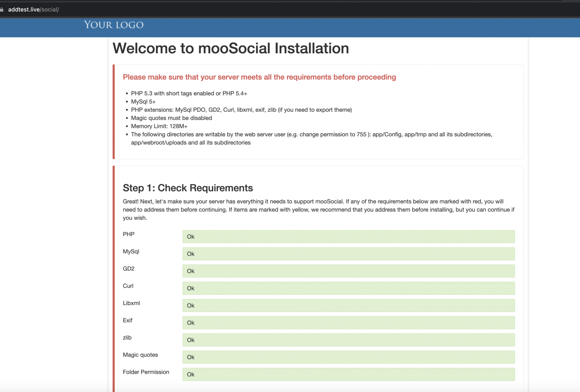The width and height of the screenshot is (580, 392).
Task: Click the PHP extensions requirement line
Action: point(241,110)
